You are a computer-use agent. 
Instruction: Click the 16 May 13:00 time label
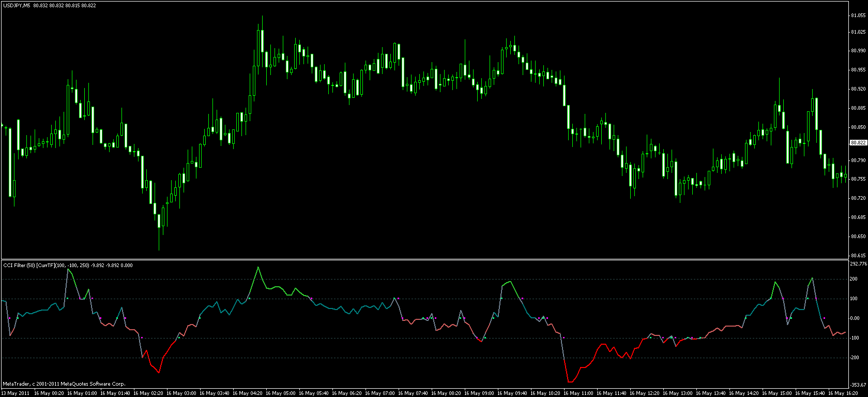click(679, 393)
